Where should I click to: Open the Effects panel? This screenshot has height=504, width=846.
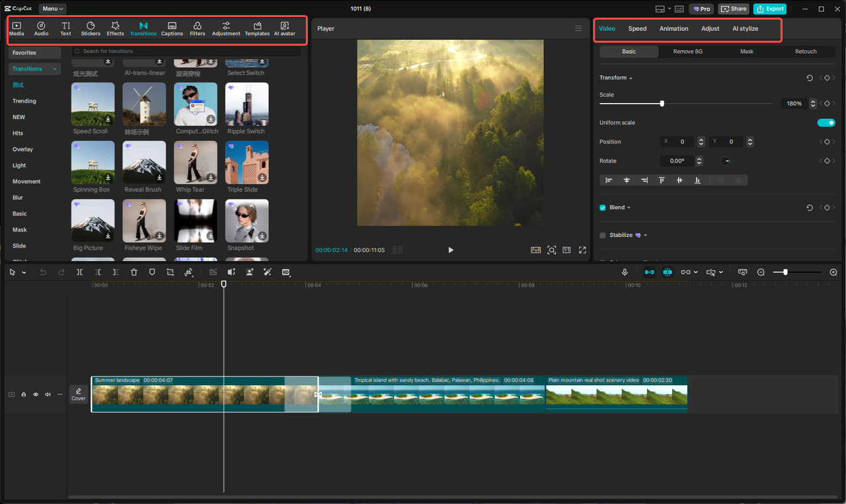115,28
